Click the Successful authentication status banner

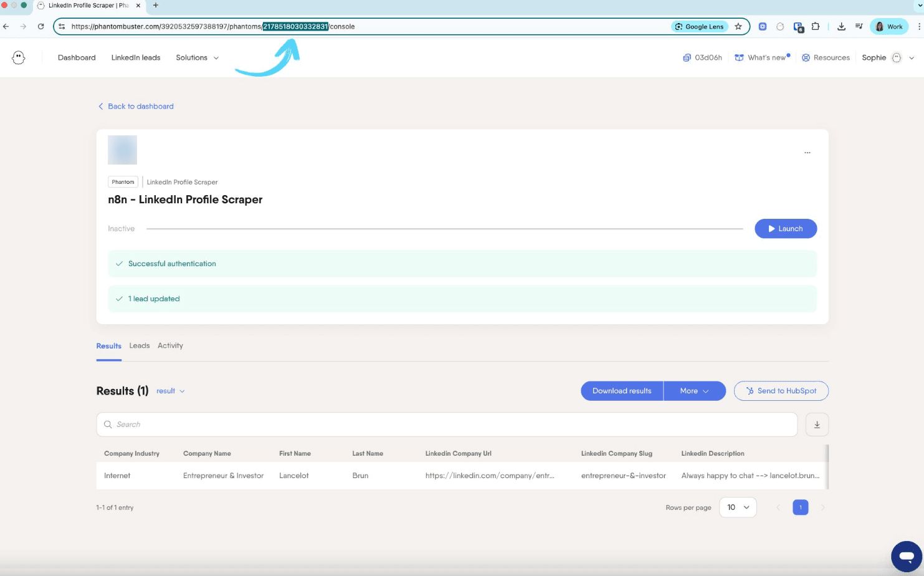(x=462, y=264)
